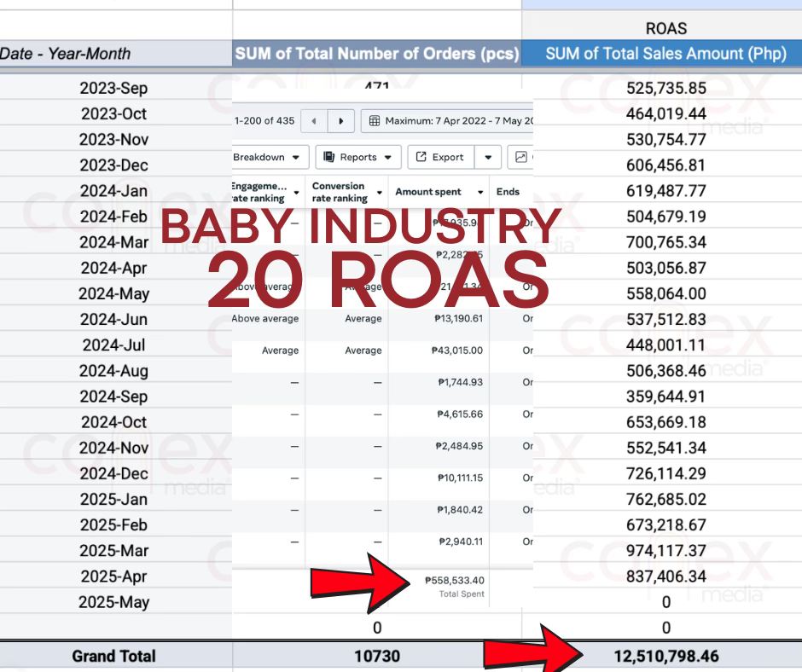
Task: Select the 2023-Oct row label
Action: tap(113, 113)
